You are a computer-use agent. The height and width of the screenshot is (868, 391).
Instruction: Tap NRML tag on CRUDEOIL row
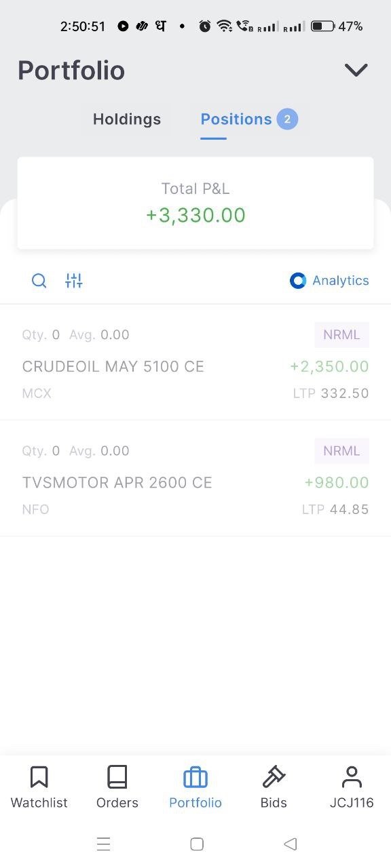pyautogui.click(x=341, y=335)
